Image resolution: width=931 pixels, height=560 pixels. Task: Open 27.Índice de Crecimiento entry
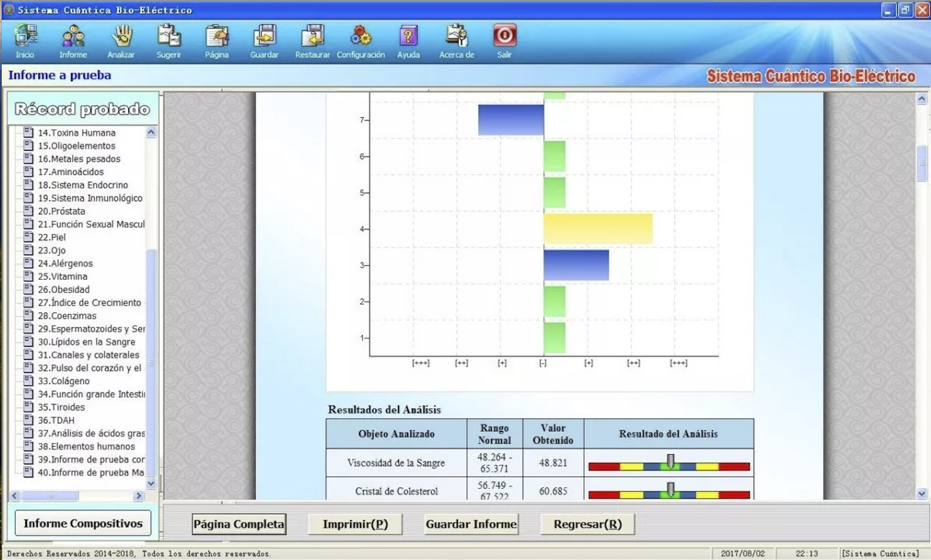point(89,303)
